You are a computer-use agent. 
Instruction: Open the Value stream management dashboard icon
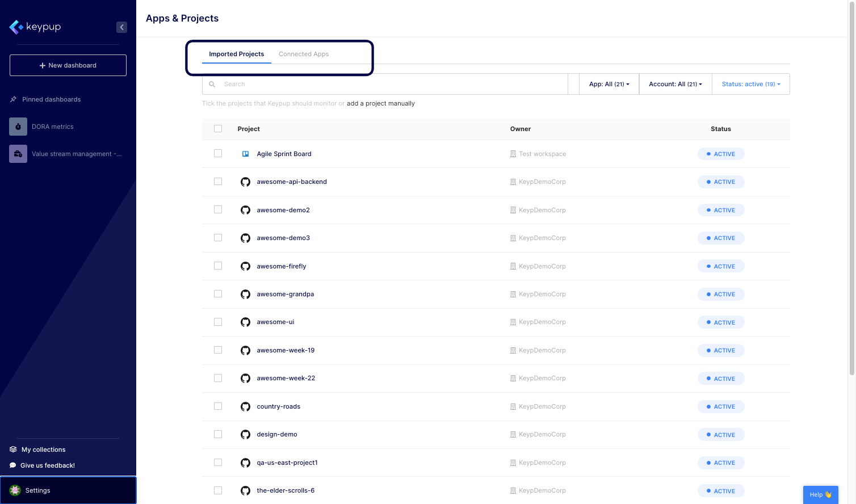[x=18, y=154]
